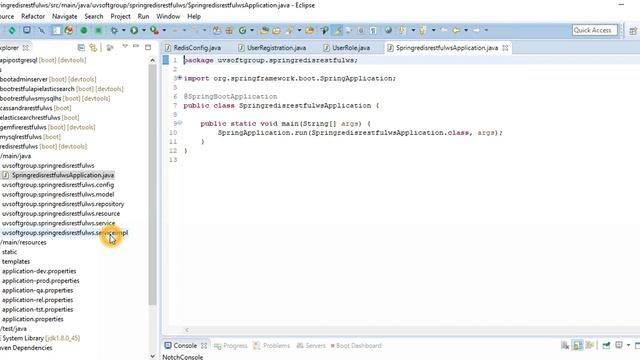The width and height of the screenshot is (640, 360).
Task: Select the templates folder
Action: tap(16, 262)
